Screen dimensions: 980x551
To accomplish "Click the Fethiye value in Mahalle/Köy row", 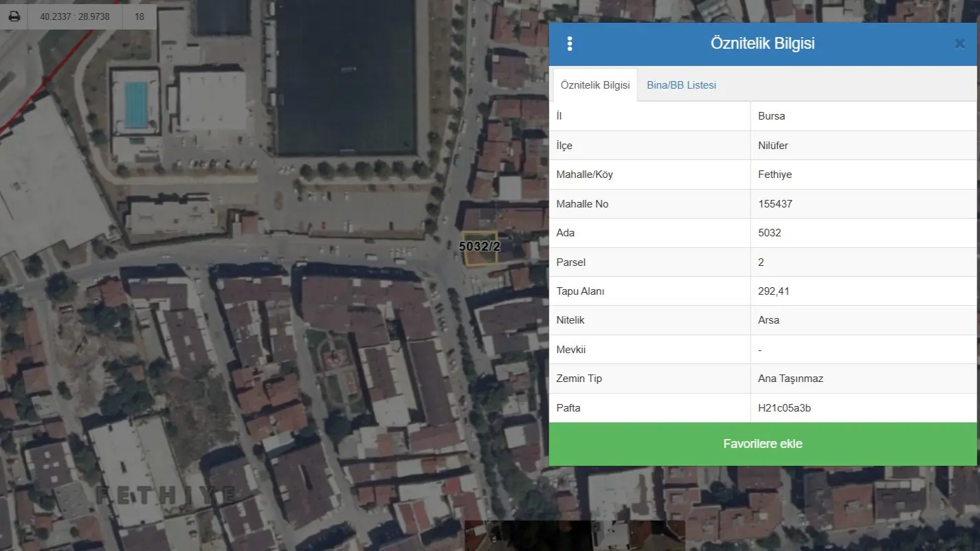I will pos(775,175).
